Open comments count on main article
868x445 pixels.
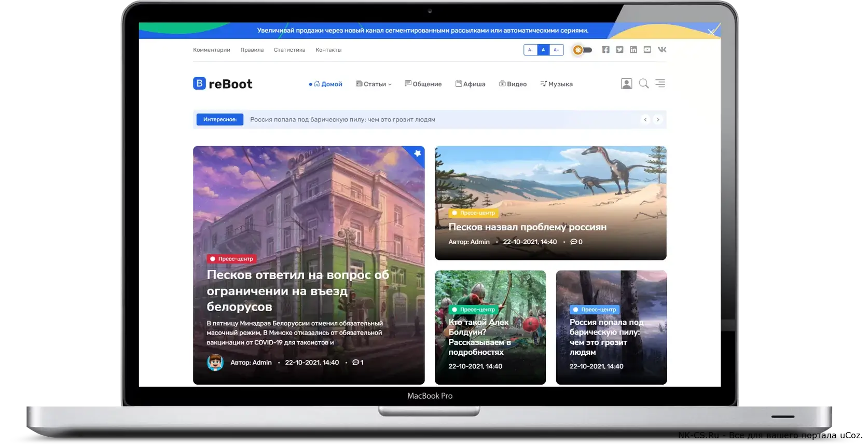point(358,363)
